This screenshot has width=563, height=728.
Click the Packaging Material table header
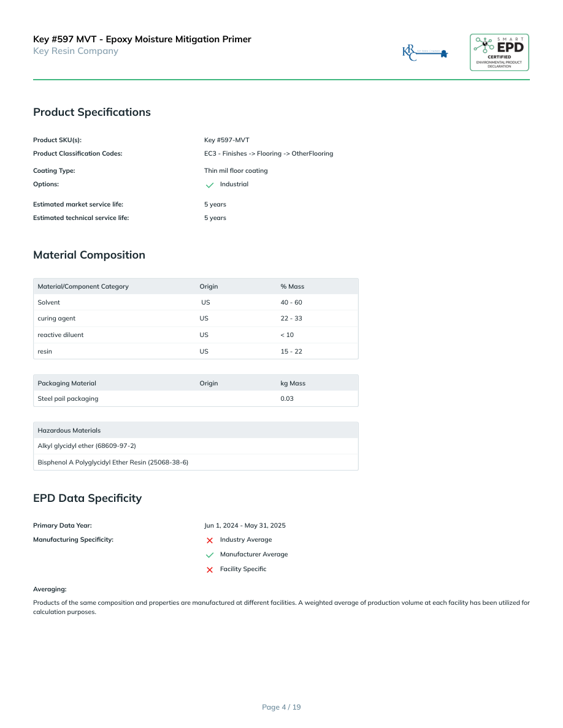[x=67, y=384]
